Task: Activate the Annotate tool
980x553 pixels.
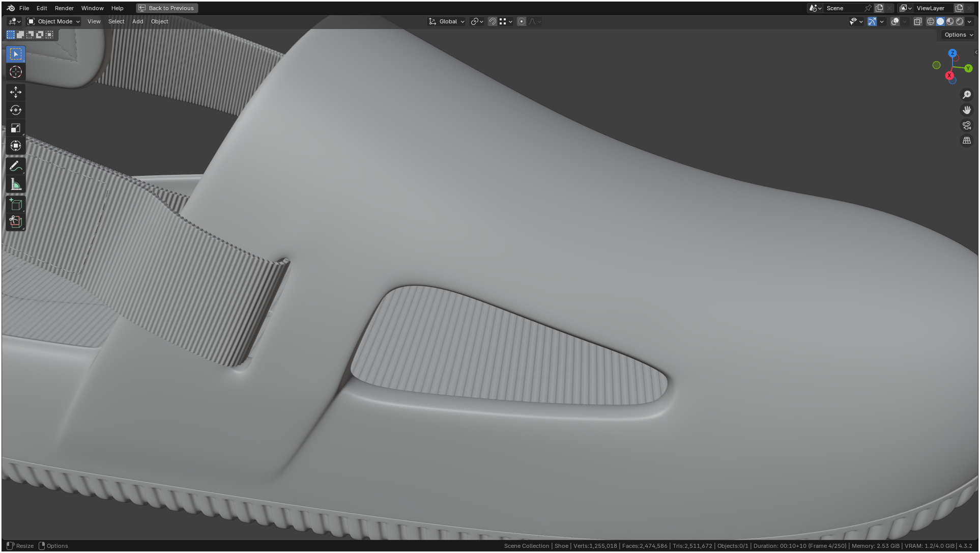Action: pos(16,167)
